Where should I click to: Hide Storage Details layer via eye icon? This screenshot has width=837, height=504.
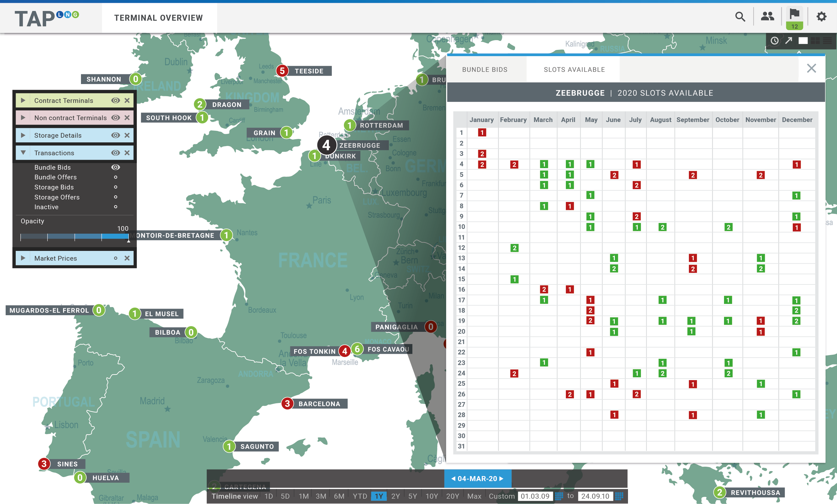pos(115,135)
